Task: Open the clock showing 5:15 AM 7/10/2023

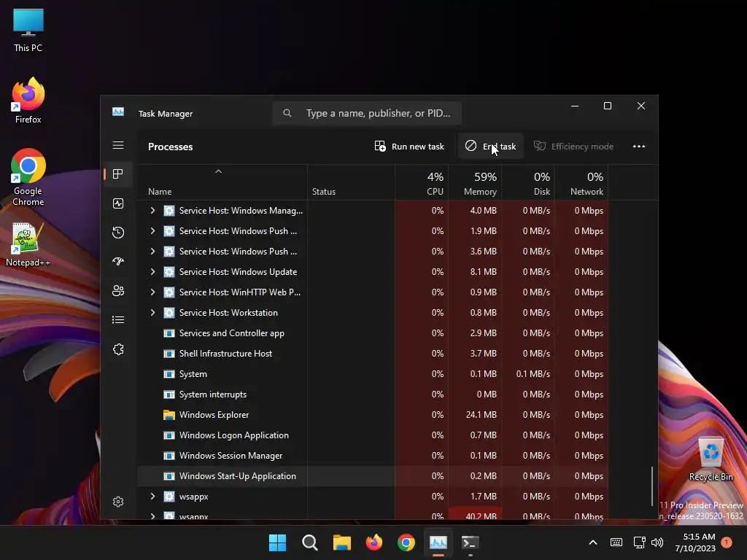Action: 694,542
